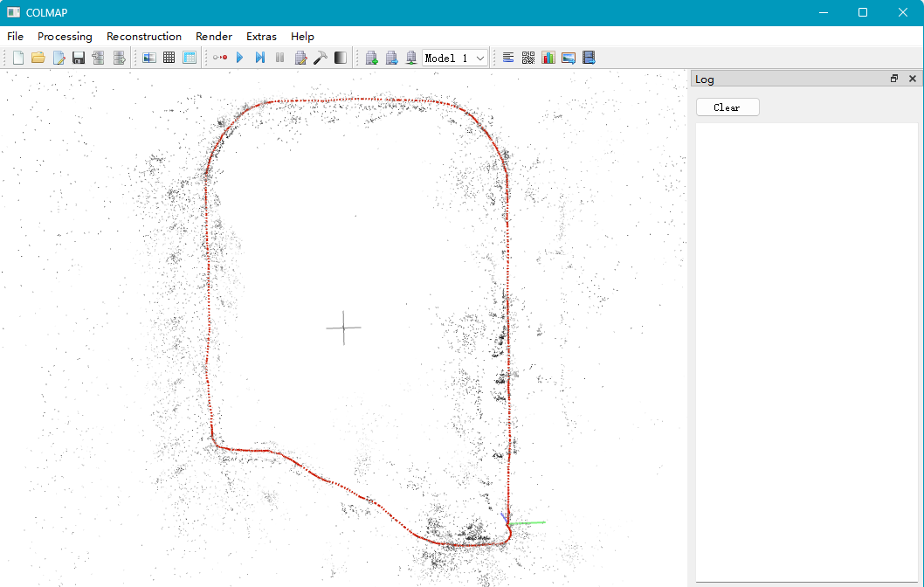The image size is (924, 587).
Task: Open the Extras menu
Action: 261,37
